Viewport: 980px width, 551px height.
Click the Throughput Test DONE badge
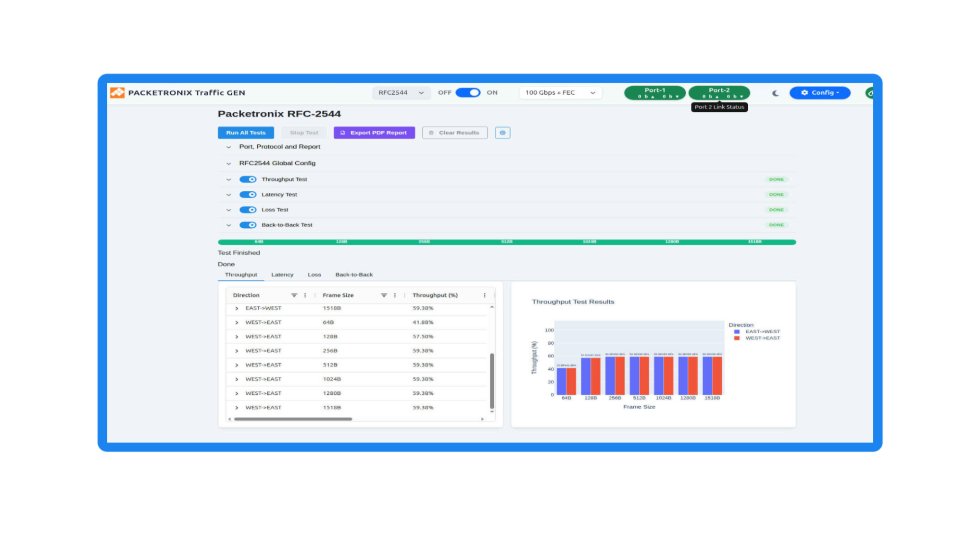pyautogui.click(x=776, y=179)
